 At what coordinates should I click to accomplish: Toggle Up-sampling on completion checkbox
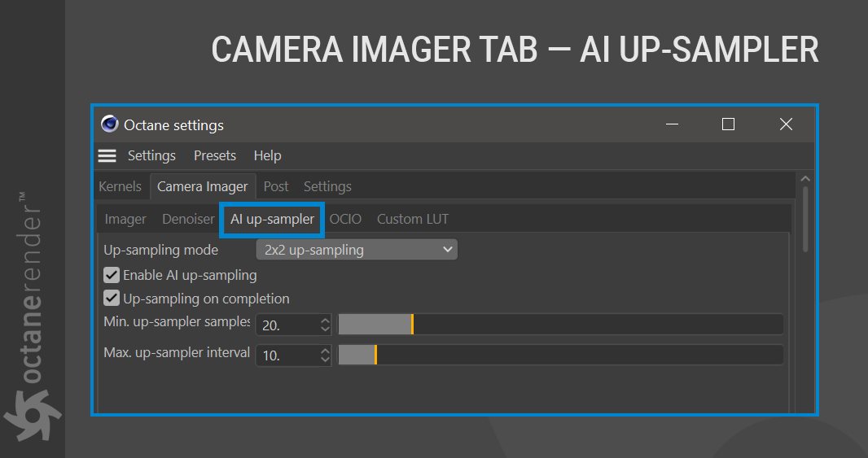112,299
